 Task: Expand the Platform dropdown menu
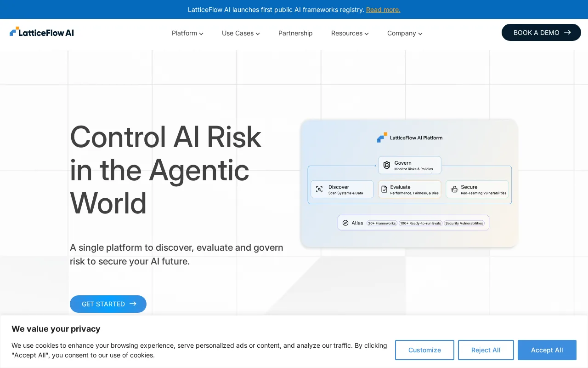pyautogui.click(x=187, y=33)
